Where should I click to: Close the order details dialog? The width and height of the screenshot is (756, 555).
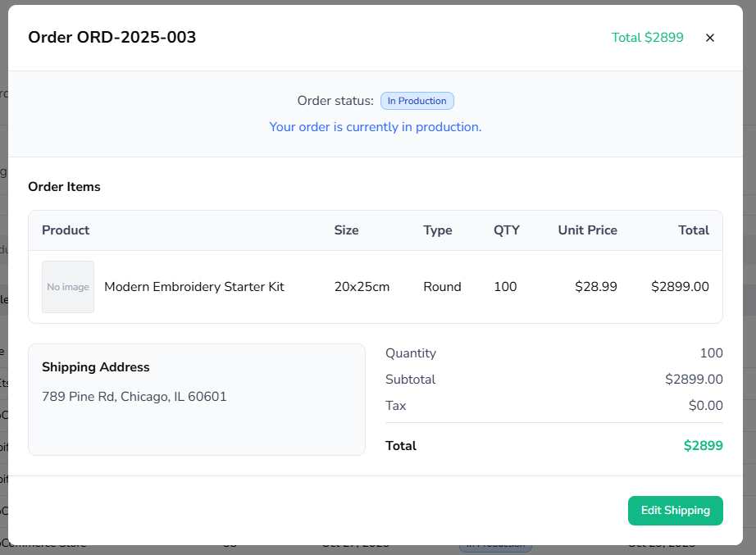710,38
